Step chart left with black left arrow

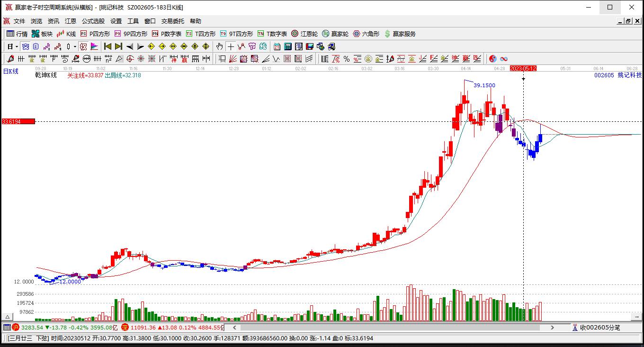(130, 46)
